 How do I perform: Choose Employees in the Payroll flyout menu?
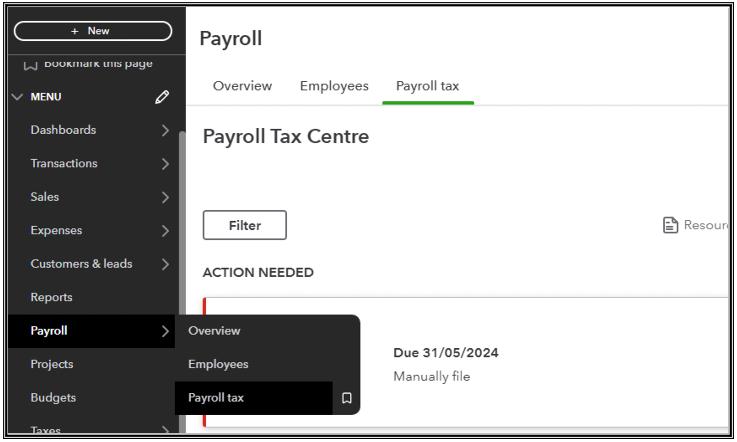218,364
